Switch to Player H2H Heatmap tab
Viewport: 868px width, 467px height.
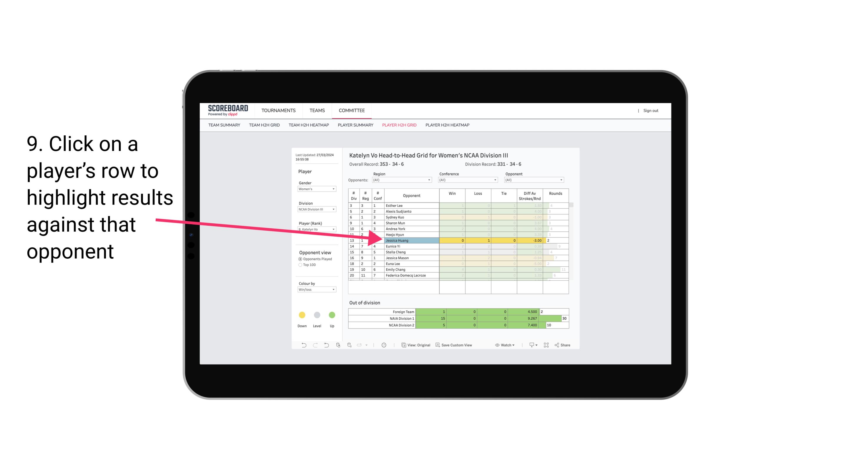pos(448,125)
